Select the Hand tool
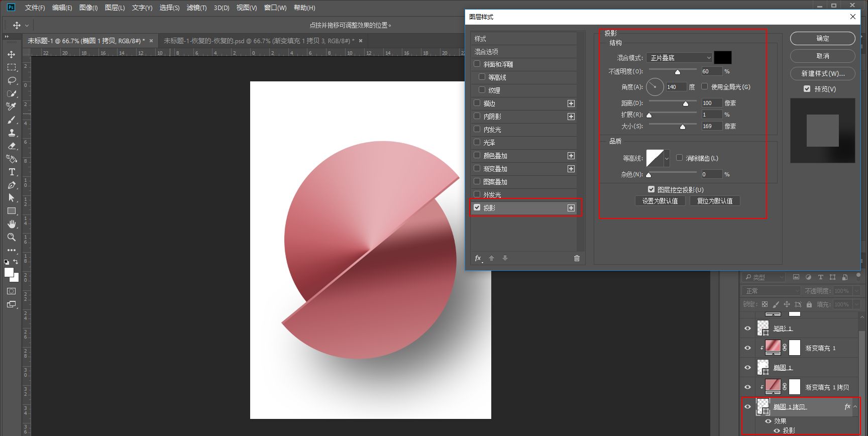Screen dimensions: 868x436 coord(12,224)
